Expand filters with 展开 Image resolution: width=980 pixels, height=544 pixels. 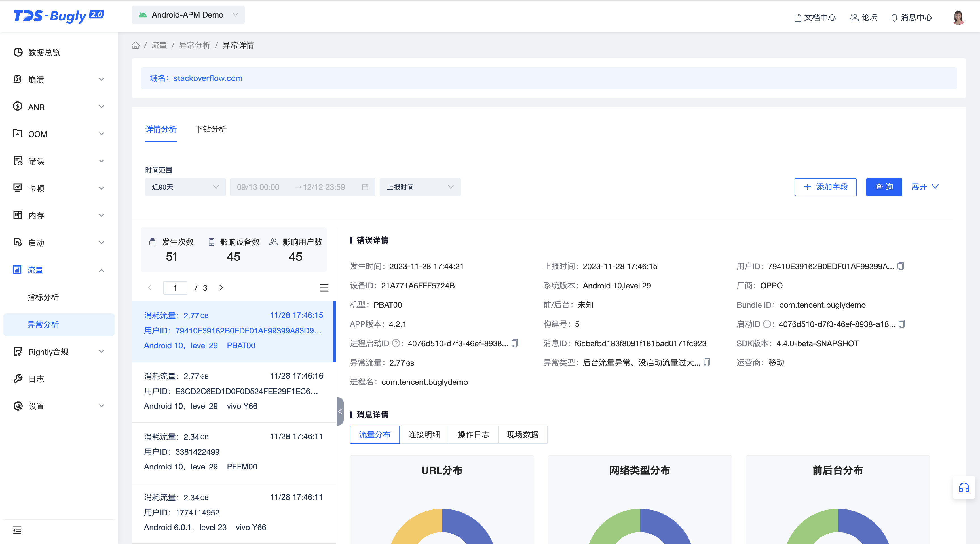click(x=925, y=187)
